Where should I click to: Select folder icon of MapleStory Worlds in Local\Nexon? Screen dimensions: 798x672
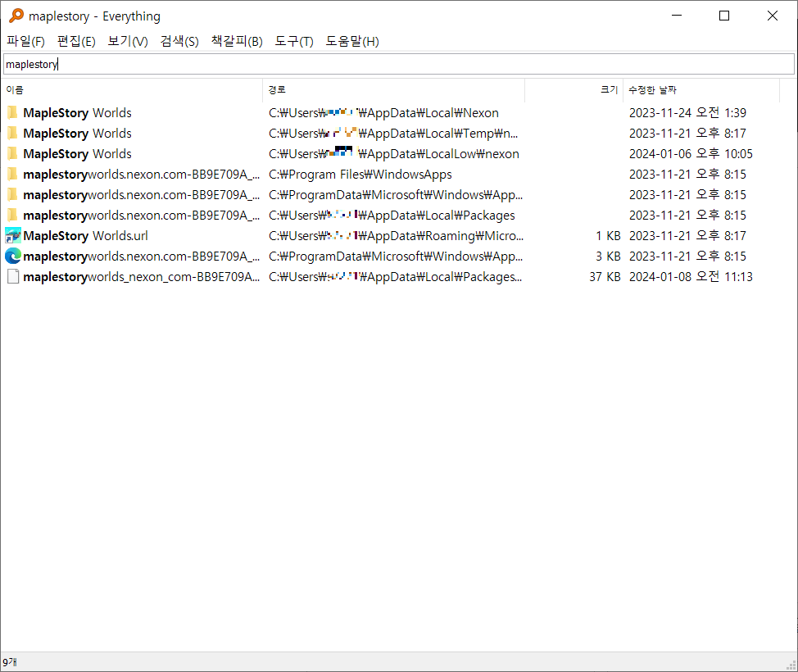point(13,112)
